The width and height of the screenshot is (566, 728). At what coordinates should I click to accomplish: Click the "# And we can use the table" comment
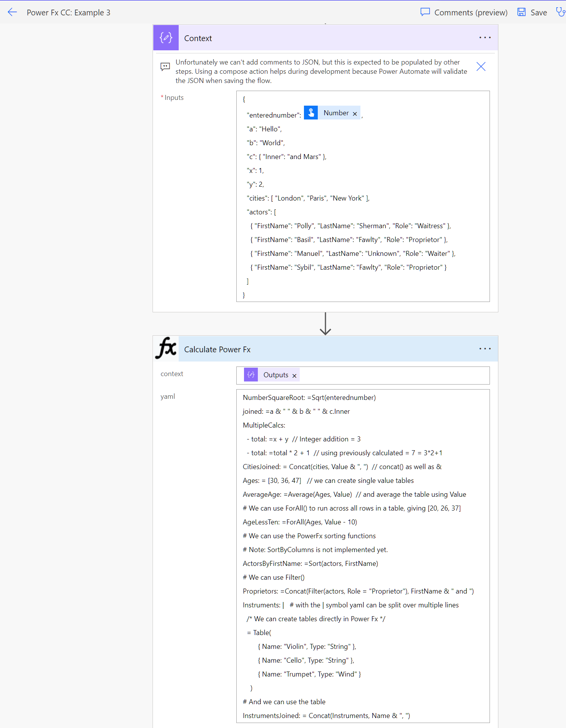[284, 702]
